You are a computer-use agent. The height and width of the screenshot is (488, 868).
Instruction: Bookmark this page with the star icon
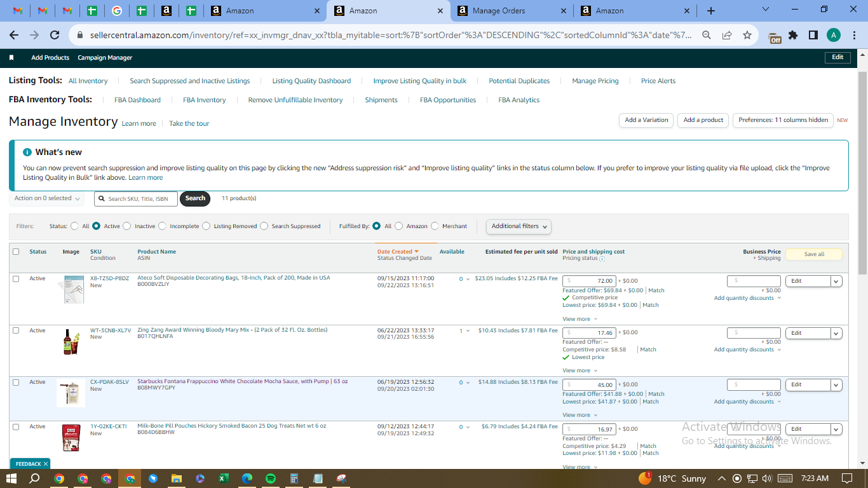(x=747, y=36)
